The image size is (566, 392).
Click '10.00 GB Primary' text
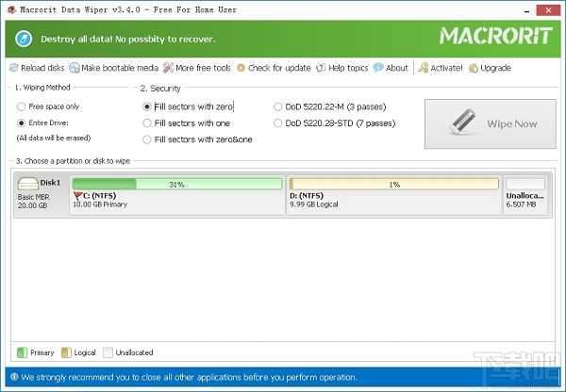click(x=100, y=204)
